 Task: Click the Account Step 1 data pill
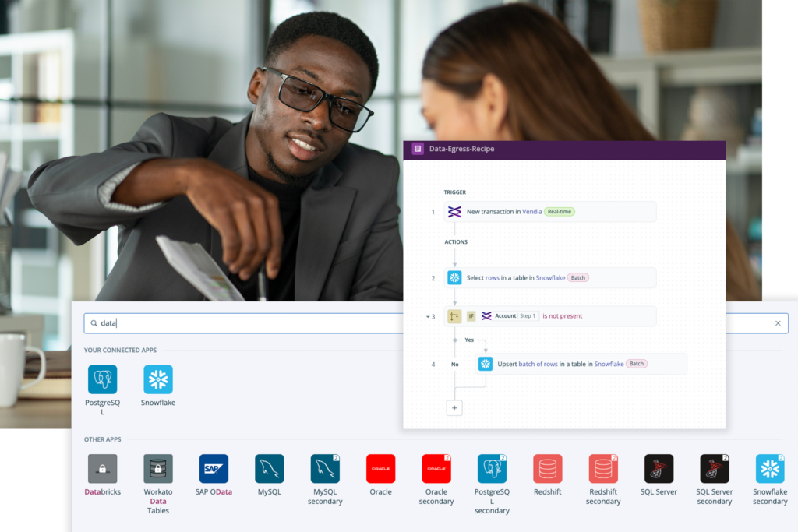pyautogui.click(x=509, y=315)
